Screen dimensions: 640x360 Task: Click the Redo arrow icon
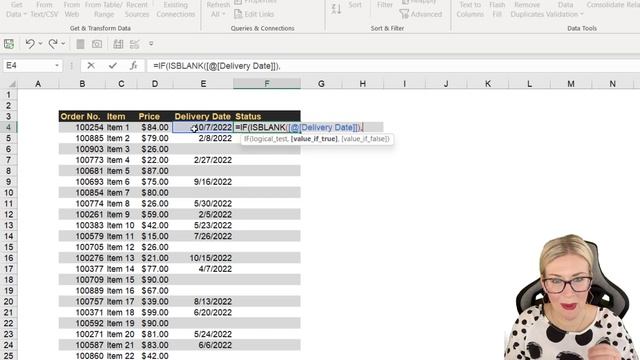tap(53, 44)
